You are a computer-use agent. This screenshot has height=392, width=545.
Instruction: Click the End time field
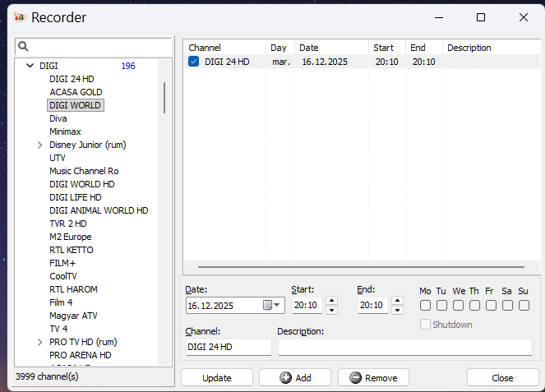(372, 305)
